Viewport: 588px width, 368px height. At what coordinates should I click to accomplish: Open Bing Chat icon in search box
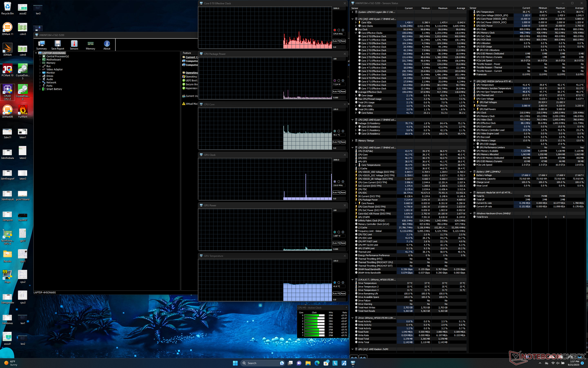point(282,363)
